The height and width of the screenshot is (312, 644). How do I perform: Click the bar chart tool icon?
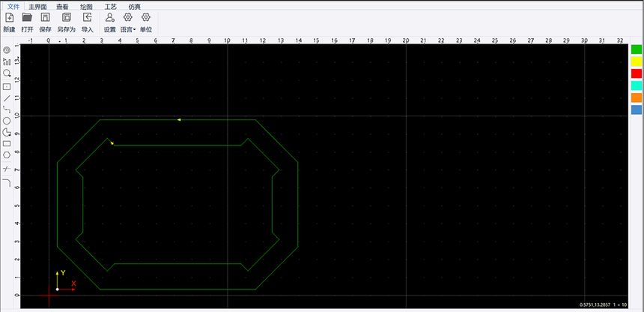pyautogui.click(x=7, y=61)
